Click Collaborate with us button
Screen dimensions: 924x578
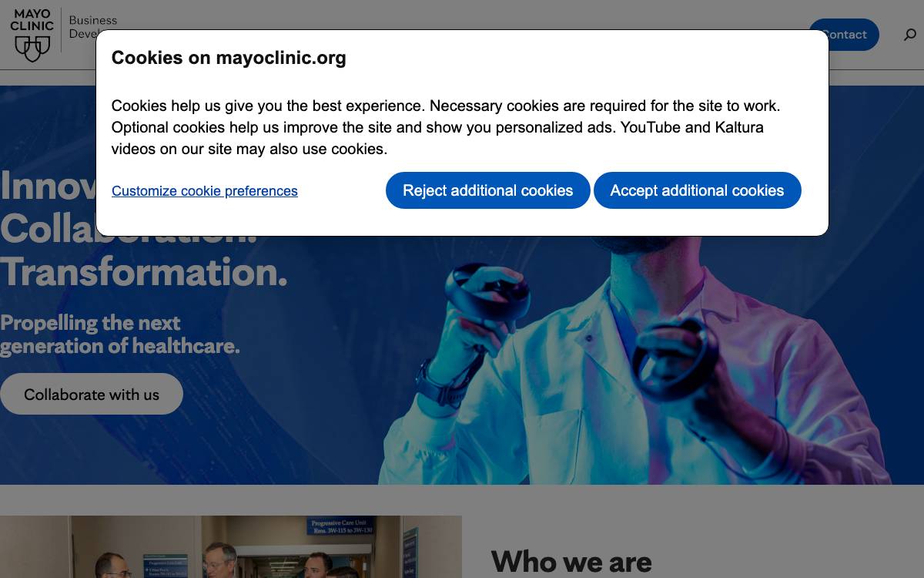pyautogui.click(x=92, y=394)
